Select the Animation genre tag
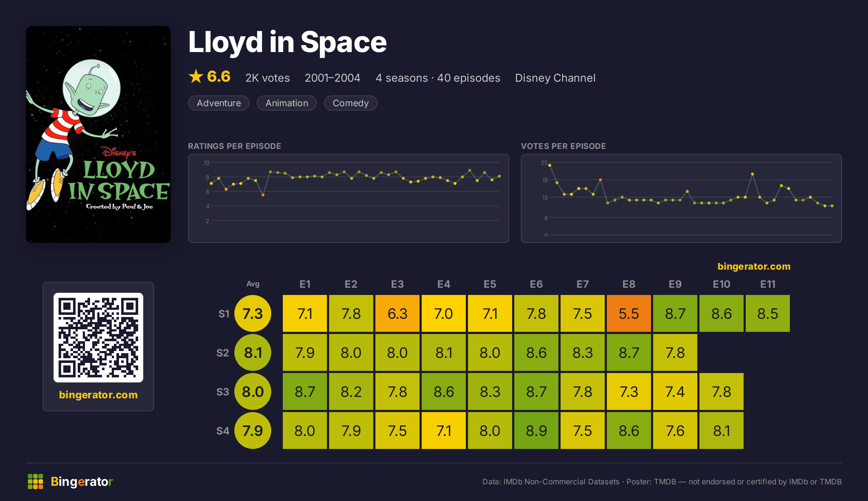 (287, 103)
